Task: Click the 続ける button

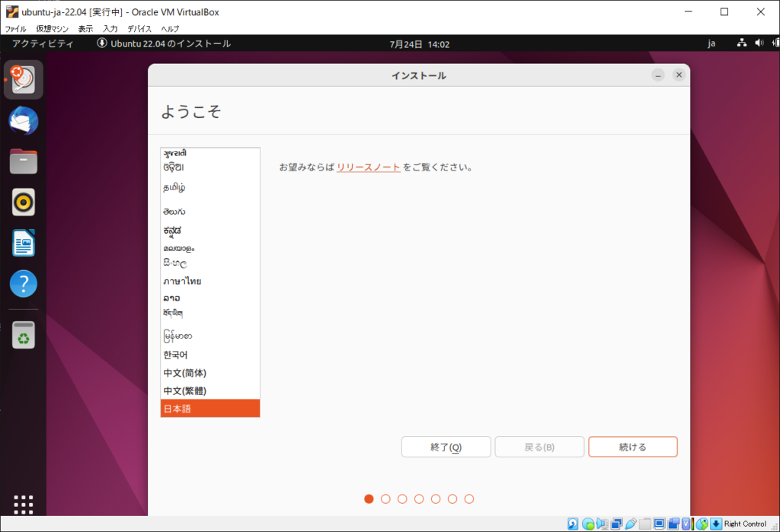Action: [x=633, y=447]
